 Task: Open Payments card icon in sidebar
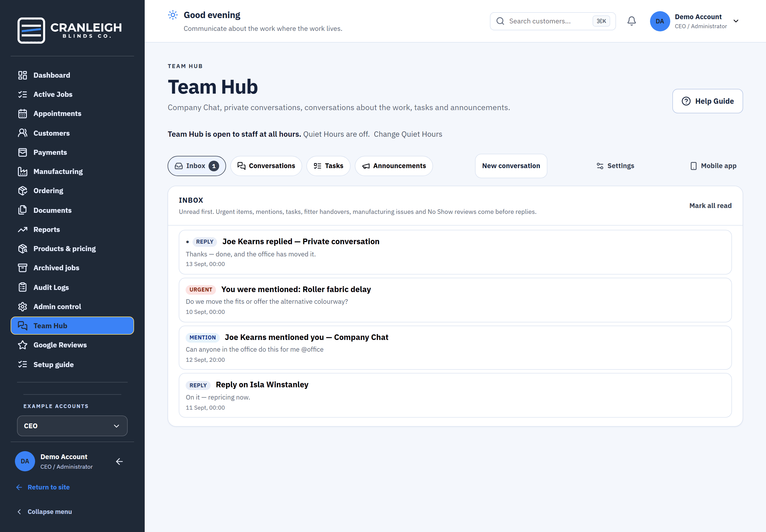(x=22, y=152)
